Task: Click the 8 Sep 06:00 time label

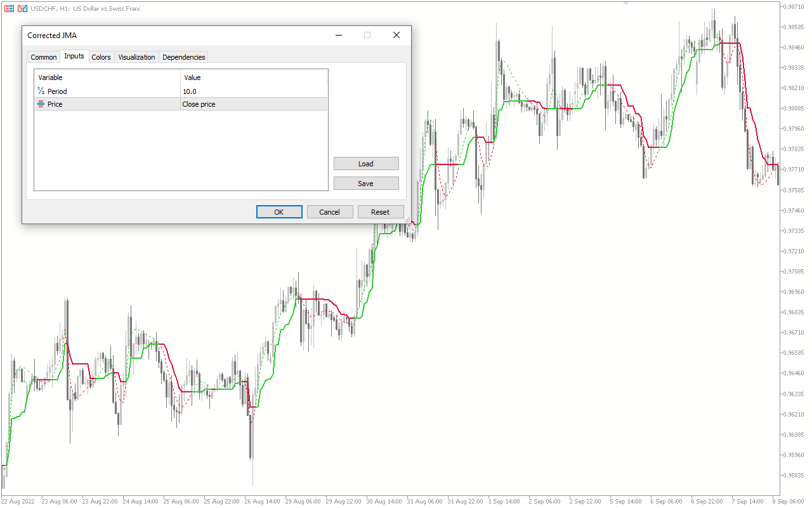Action: coord(787,501)
